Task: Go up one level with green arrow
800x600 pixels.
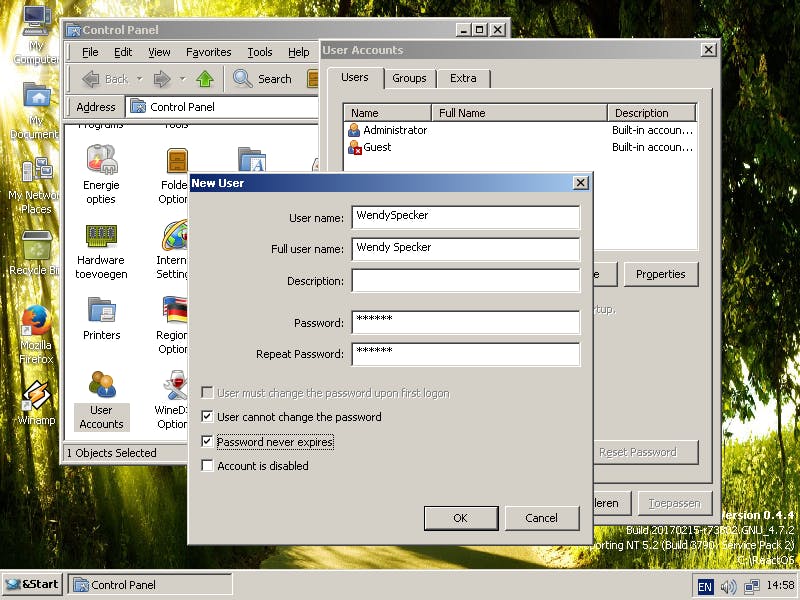Action: [x=205, y=79]
